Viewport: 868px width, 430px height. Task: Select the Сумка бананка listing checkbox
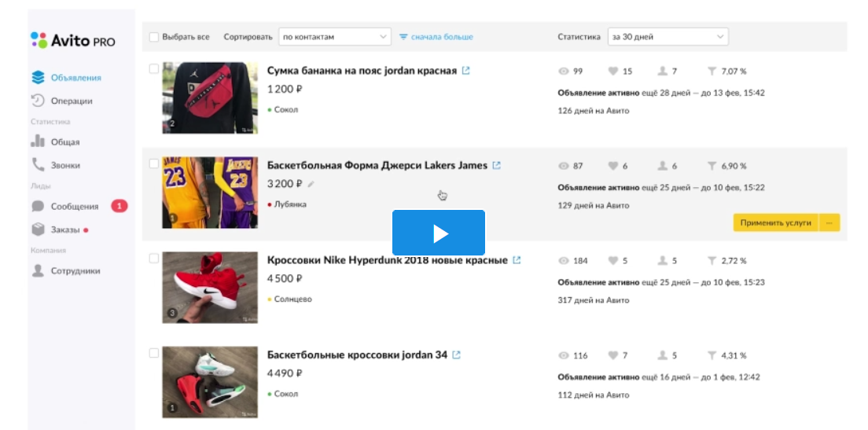pyautogui.click(x=154, y=69)
